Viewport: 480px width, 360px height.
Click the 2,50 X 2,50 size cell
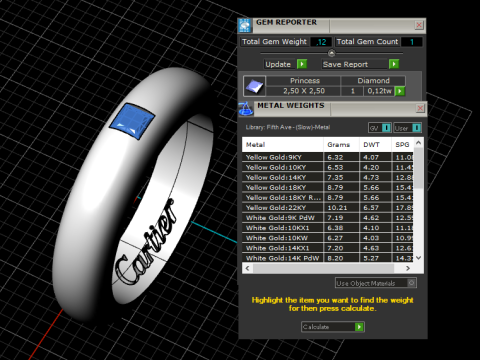coord(304,91)
